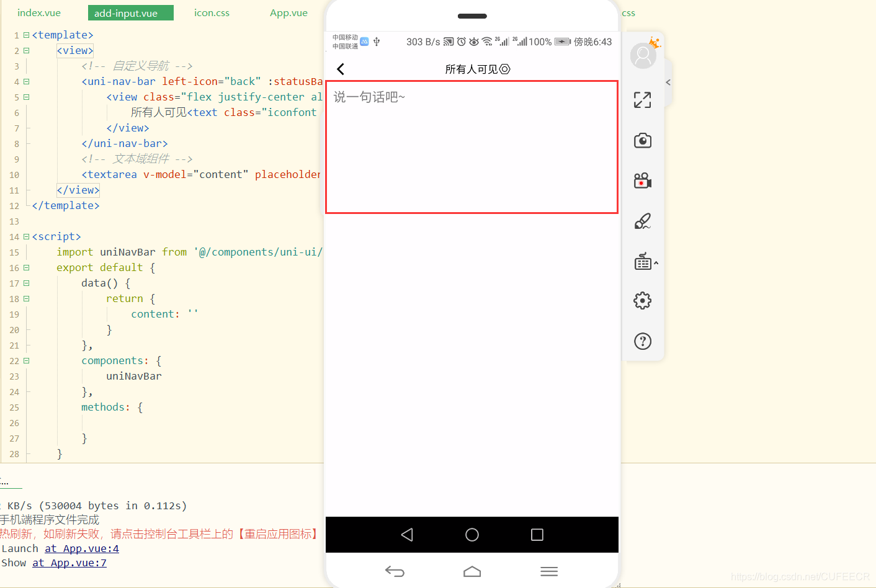Select the brush annotation tool icon

643,221
